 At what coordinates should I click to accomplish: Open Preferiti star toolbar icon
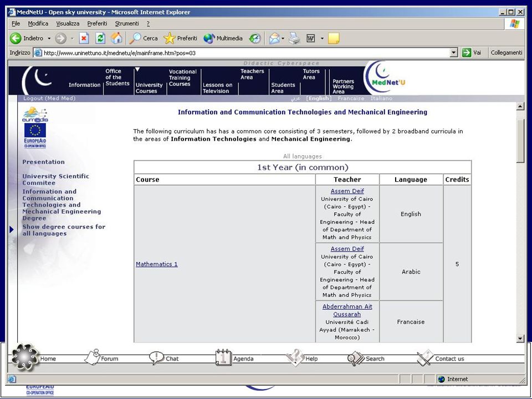click(x=170, y=38)
